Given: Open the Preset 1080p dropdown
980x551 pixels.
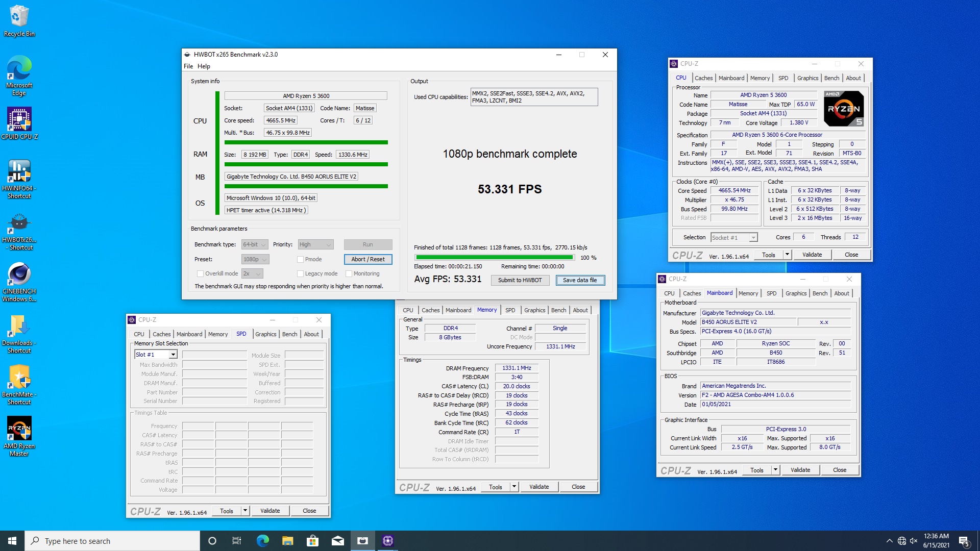Looking at the screenshot, I should click(255, 259).
